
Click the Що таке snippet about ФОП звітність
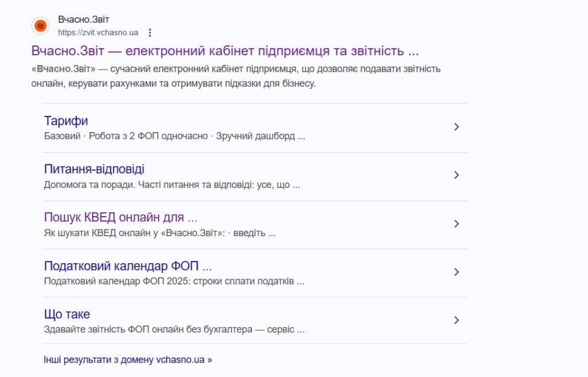pos(174,329)
